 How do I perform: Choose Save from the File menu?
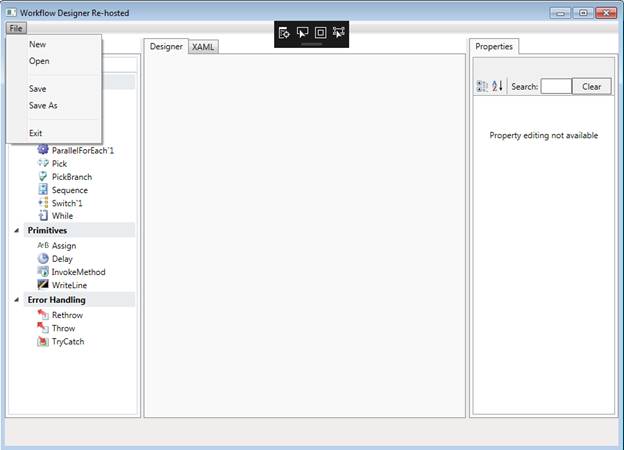(37, 89)
